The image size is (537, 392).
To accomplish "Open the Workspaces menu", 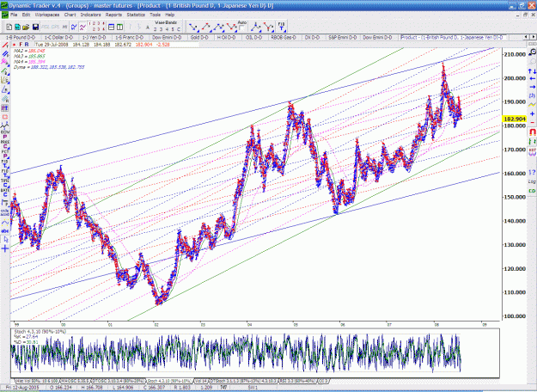I will [x=47, y=15].
